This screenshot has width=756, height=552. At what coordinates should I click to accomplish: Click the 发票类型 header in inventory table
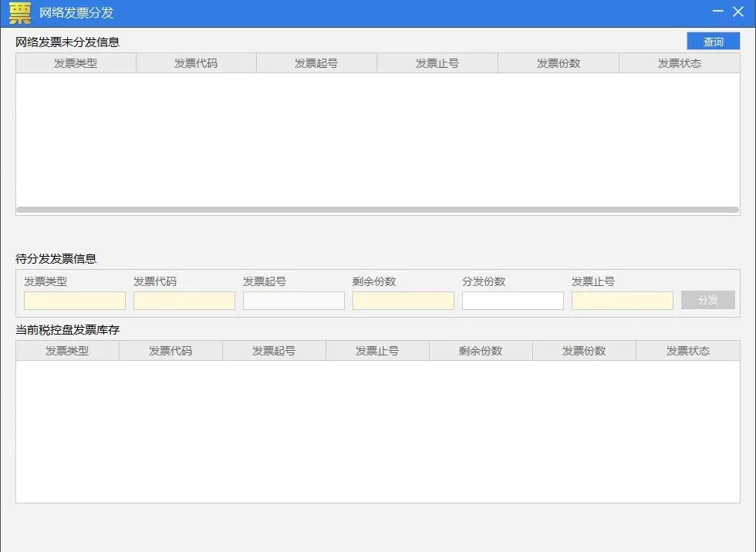[x=68, y=350]
